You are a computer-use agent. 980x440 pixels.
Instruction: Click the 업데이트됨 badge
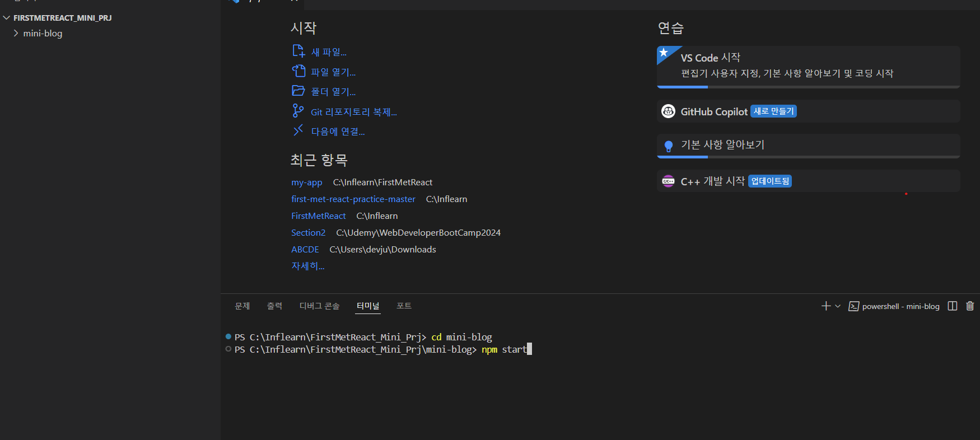(770, 181)
